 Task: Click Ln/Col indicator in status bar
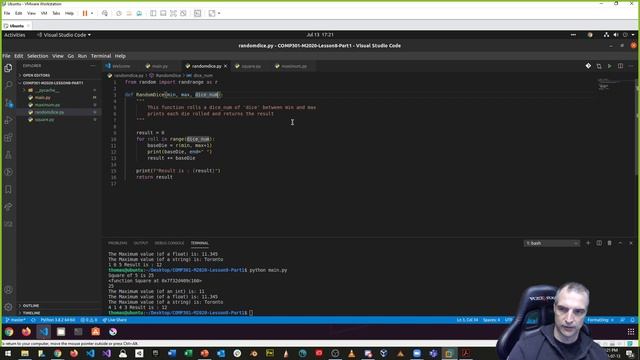pyautogui.click(x=467, y=320)
